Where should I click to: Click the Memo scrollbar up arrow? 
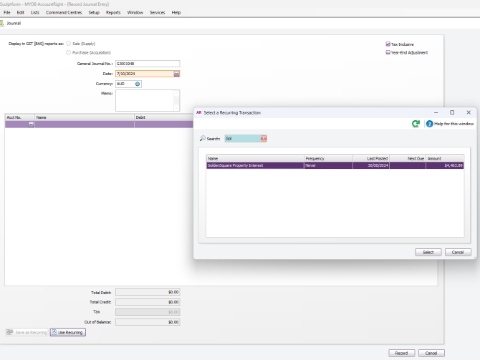pyautogui.click(x=176, y=93)
